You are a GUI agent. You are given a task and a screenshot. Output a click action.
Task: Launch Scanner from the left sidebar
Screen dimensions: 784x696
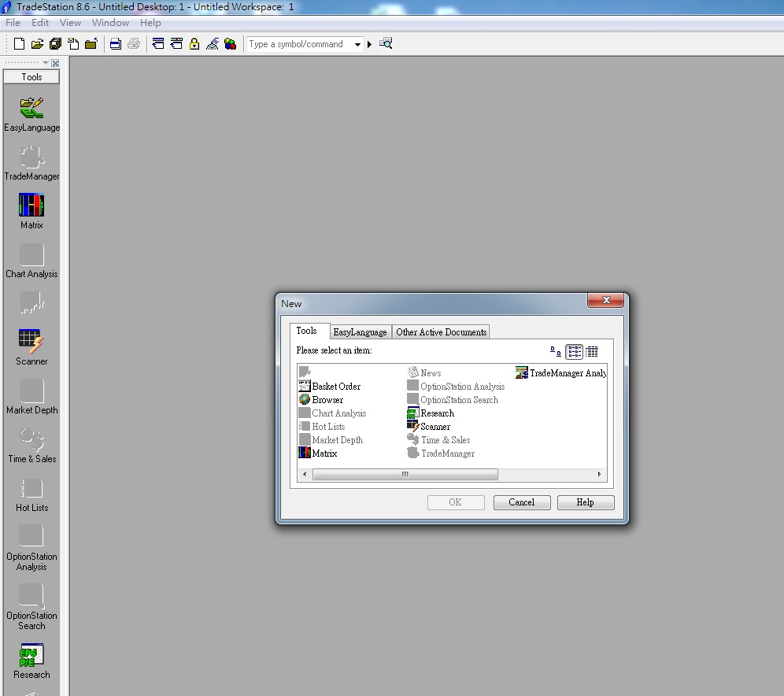(x=31, y=347)
